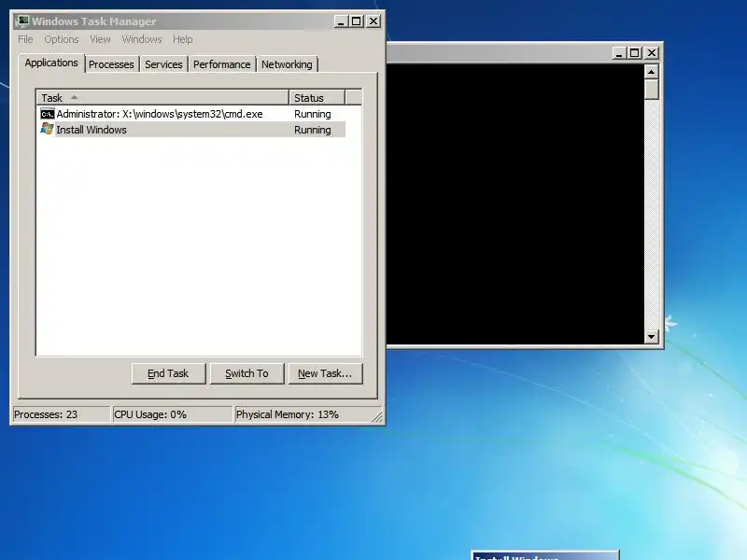
Task: Sort by the Status column header
Action: click(317, 98)
